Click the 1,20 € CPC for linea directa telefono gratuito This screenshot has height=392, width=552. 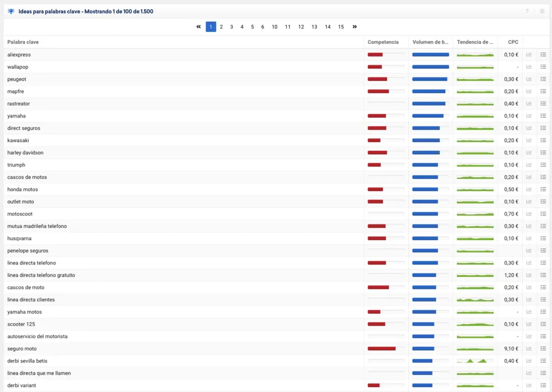coord(511,275)
